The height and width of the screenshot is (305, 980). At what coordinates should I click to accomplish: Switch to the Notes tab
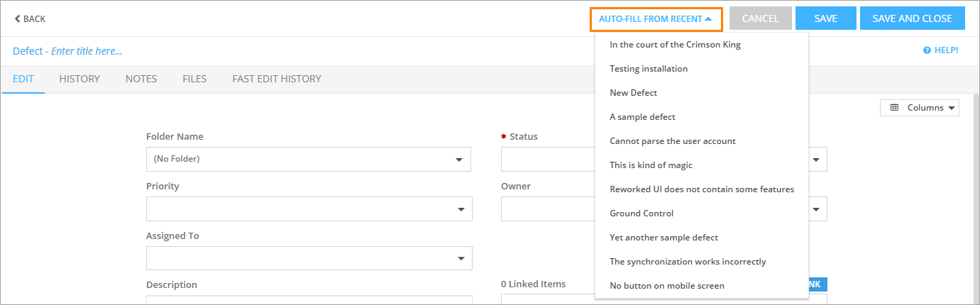click(141, 79)
